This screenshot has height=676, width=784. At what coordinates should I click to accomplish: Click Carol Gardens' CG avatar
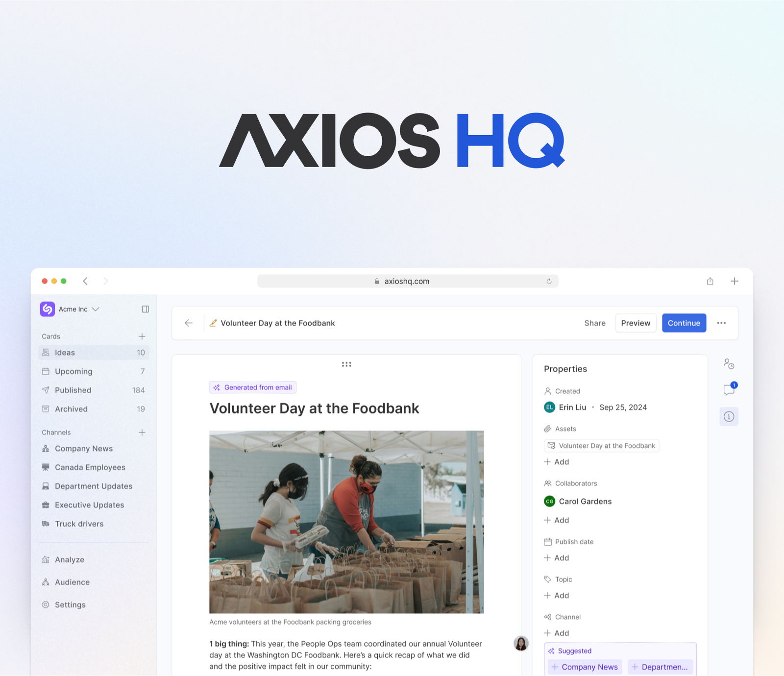[x=550, y=501]
